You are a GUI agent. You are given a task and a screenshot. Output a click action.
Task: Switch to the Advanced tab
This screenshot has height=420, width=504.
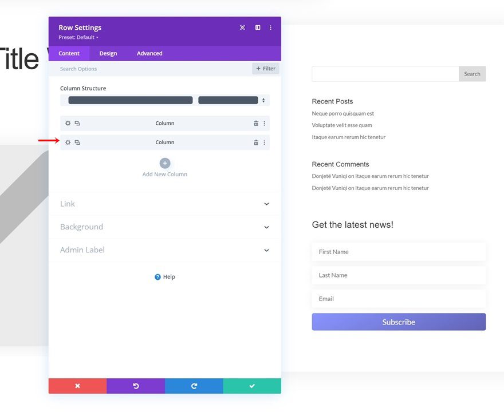coord(149,53)
